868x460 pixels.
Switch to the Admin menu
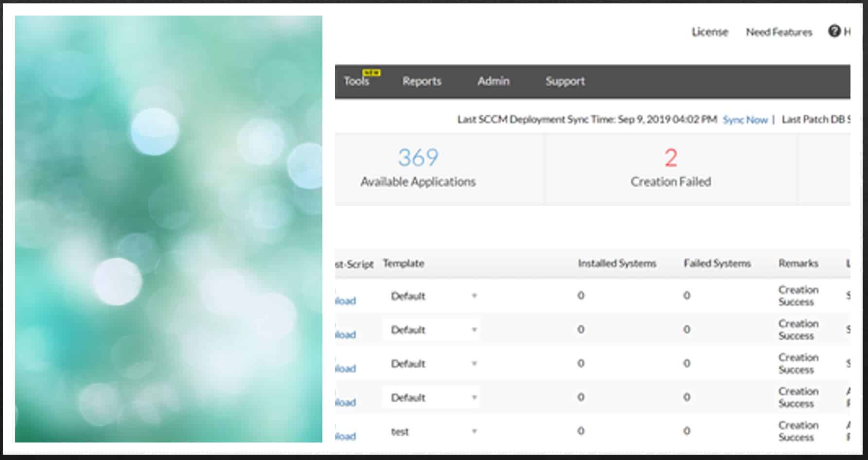[x=493, y=81]
